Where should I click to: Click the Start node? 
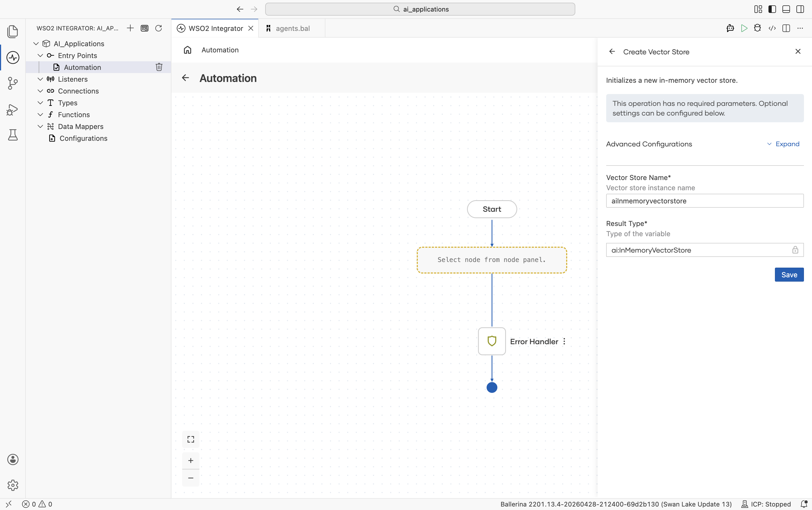(492, 209)
